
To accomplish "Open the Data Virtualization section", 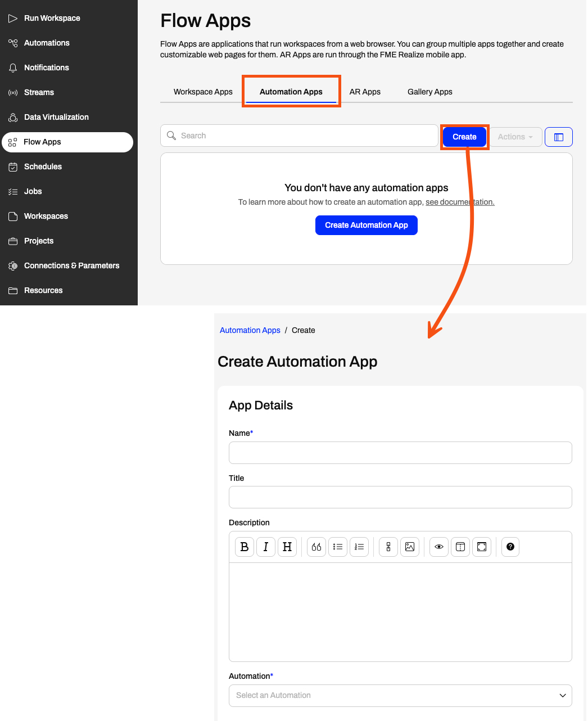I will click(56, 117).
